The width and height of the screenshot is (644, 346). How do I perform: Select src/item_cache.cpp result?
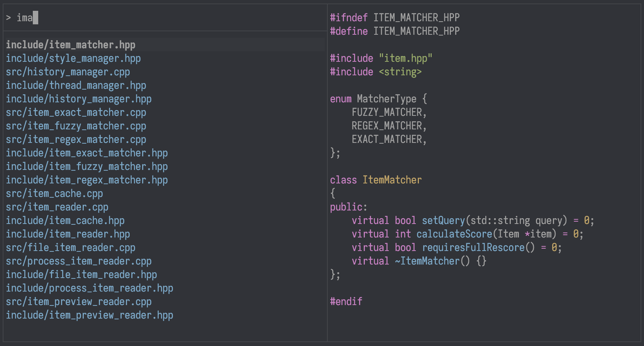pyautogui.click(x=54, y=193)
